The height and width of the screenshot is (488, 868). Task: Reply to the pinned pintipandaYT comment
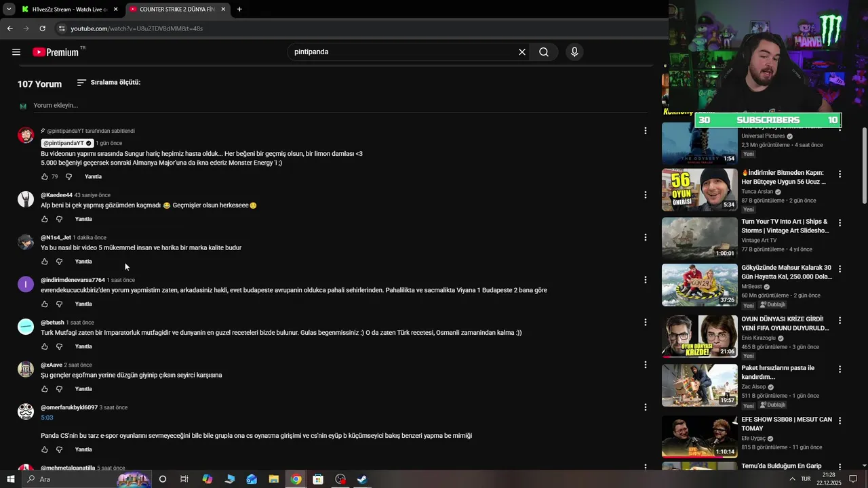click(x=93, y=177)
